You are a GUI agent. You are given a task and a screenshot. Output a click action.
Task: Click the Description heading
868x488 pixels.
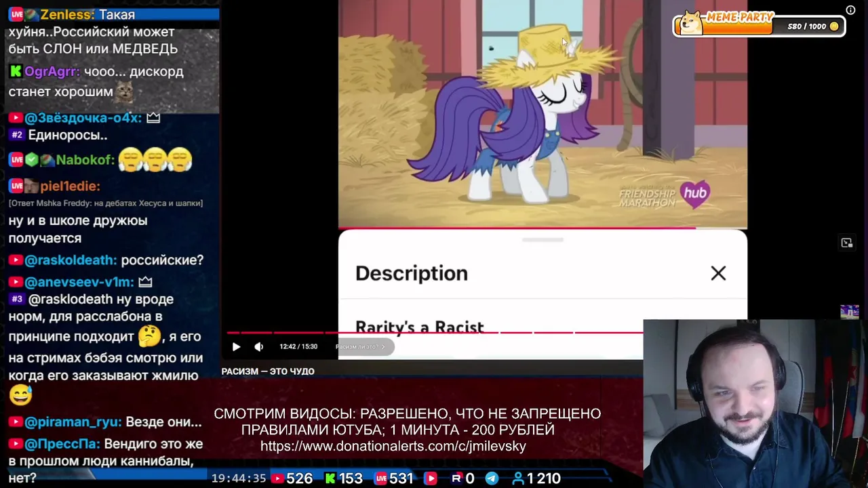click(x=412, y=273)
